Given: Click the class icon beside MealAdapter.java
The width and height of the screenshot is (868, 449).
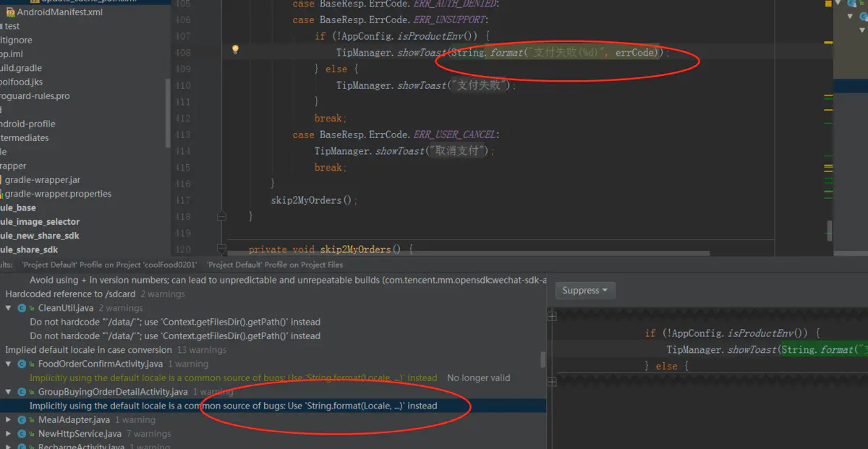Looking at the screenshot, I should point(22,419).
